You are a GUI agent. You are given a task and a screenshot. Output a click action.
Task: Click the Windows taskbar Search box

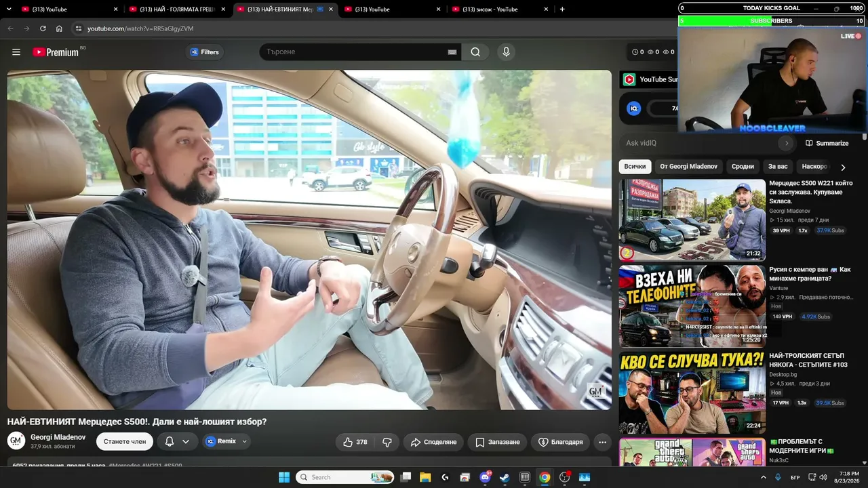point(346,477)
